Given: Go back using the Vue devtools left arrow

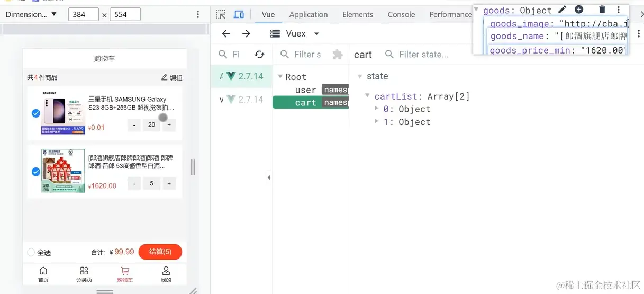Looking at the screenshot, I should tap(226, 34).
